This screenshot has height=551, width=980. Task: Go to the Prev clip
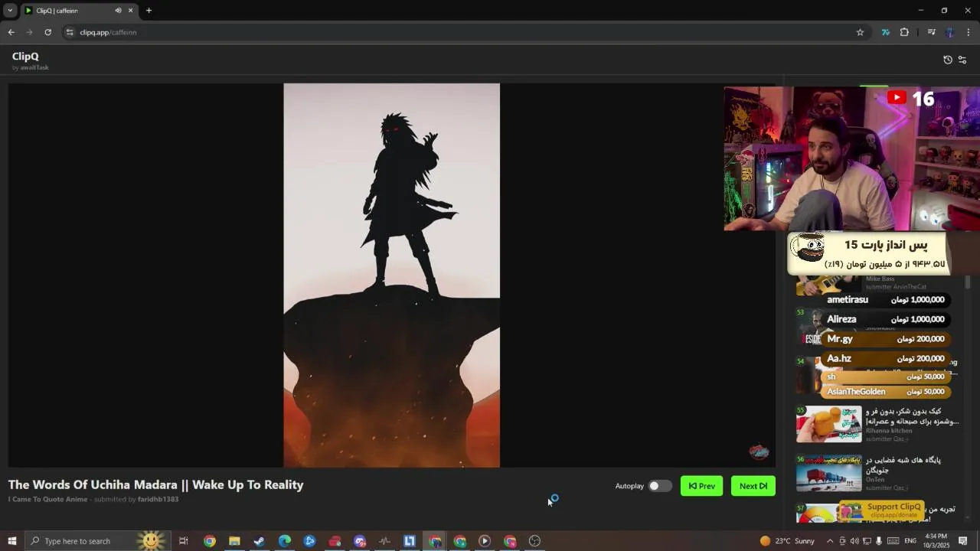click(701, 486)
